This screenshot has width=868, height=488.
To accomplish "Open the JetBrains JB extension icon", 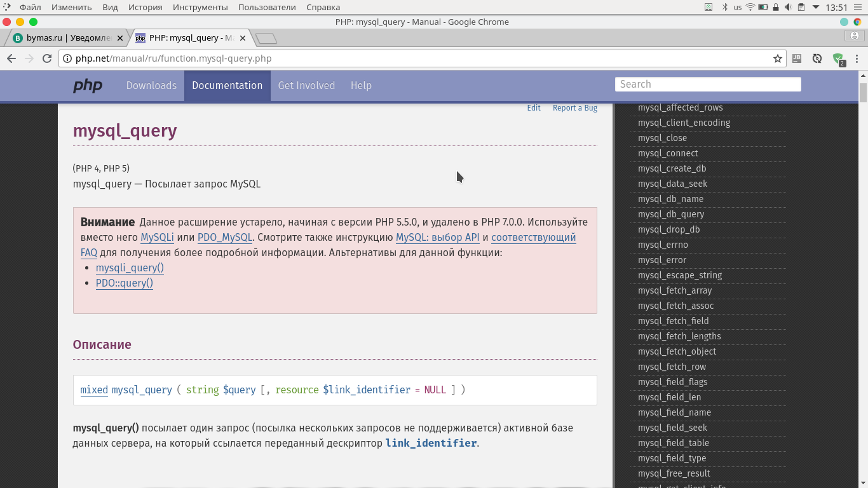I will click(797, 58).
